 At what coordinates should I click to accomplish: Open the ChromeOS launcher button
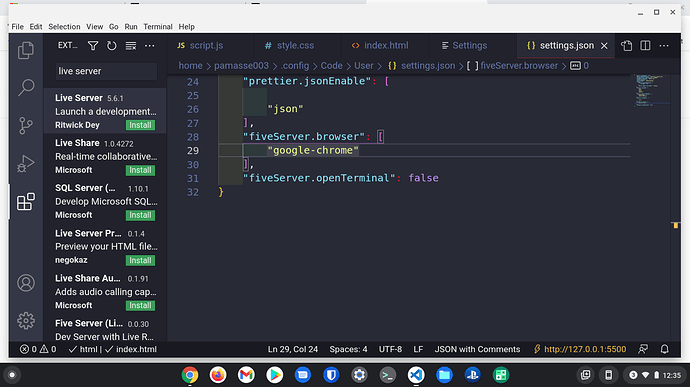coord(12,375)
